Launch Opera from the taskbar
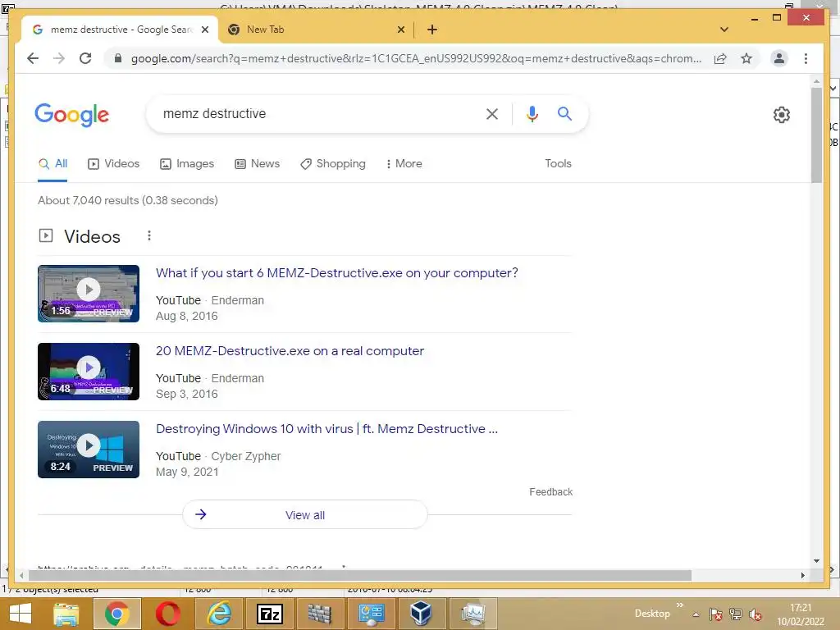 click(x=167, y=614)
